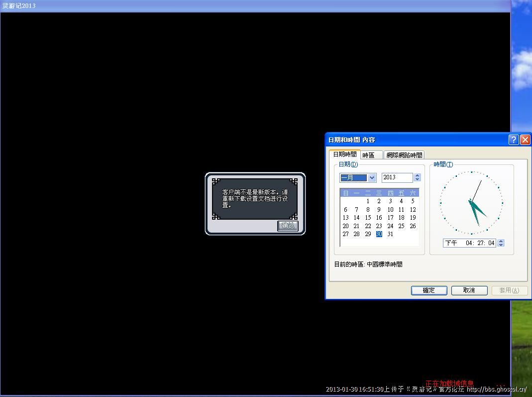Click the 确认 button in game dialog
Image resolution: width=532 pixels, height=397 pixels.
click(288, 226)
